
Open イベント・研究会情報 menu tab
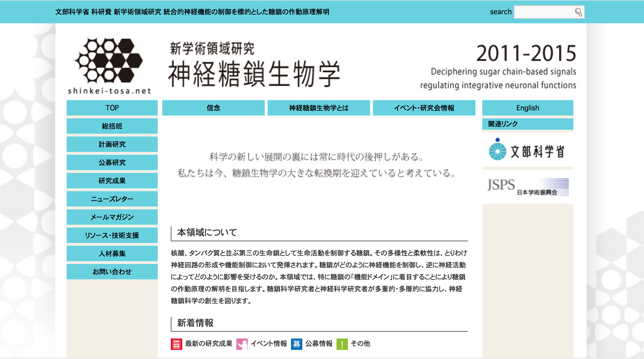[x=424, y=108]
